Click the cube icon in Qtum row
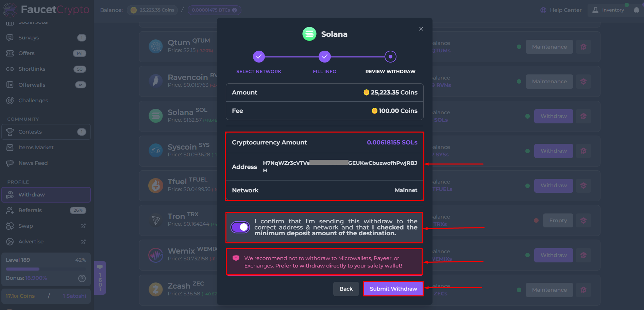Viewport: 644px width, 310px height. click(x=583, y=47)
